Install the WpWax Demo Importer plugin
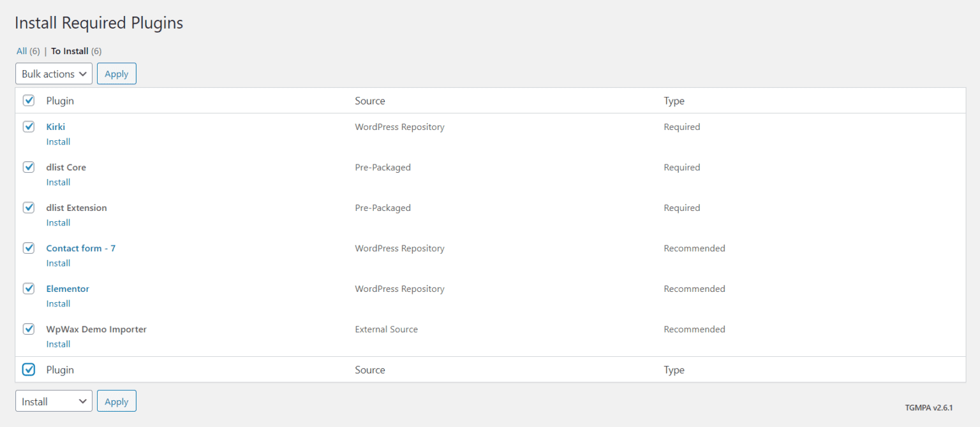Image resolution: width=980 pixels, height=427 pixels. [58, 344]
